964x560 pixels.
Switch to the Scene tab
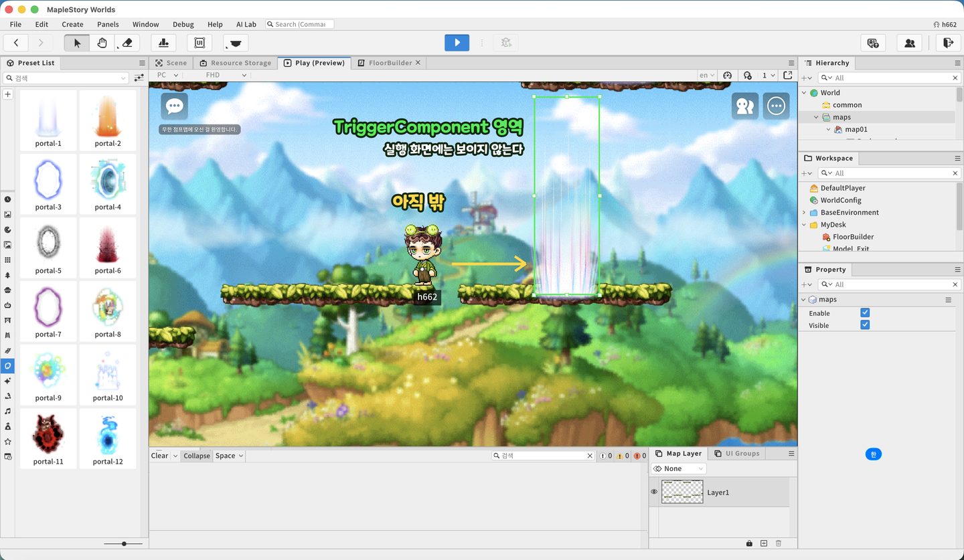point(171,63)
